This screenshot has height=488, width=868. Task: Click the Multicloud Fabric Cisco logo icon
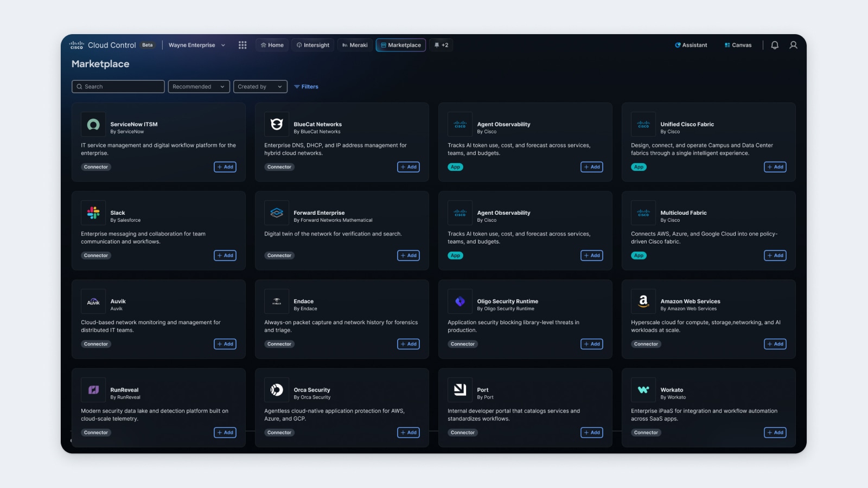tap(643, 213)
